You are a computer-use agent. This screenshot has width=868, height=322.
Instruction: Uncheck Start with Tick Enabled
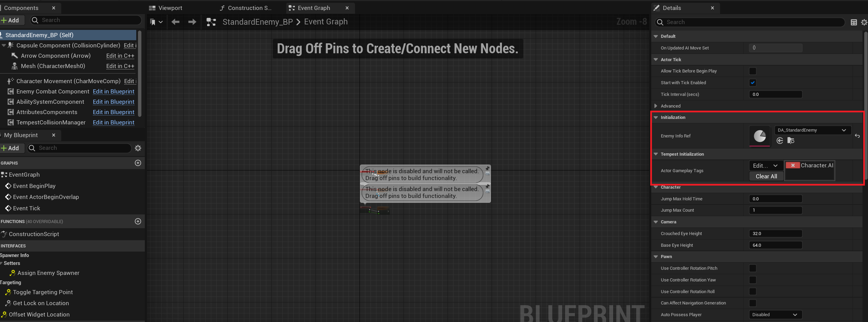point(753,83)
